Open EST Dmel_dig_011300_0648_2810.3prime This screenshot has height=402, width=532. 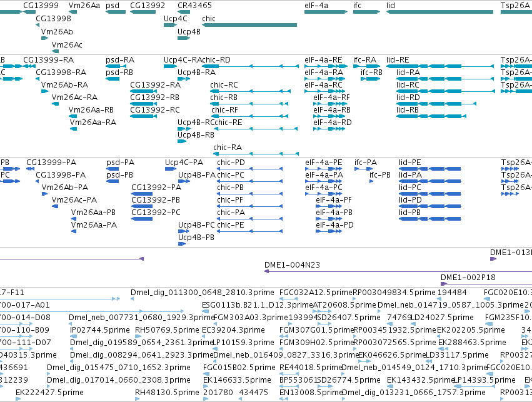tap(202, 293)
